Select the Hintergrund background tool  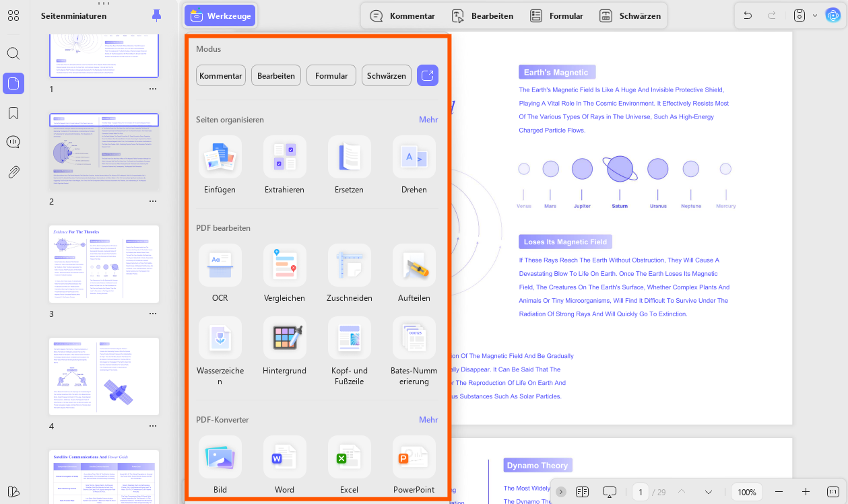click(x=284, y=346)
